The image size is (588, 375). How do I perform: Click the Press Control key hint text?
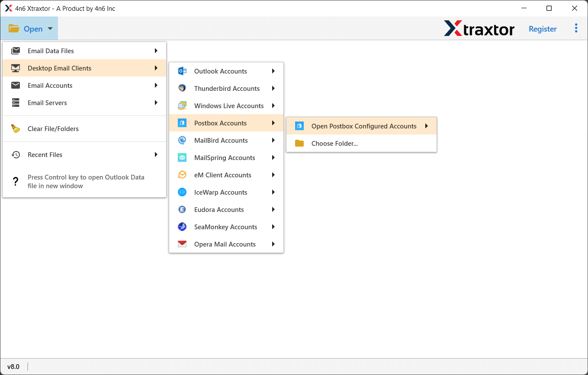click(x=86, y=182)
